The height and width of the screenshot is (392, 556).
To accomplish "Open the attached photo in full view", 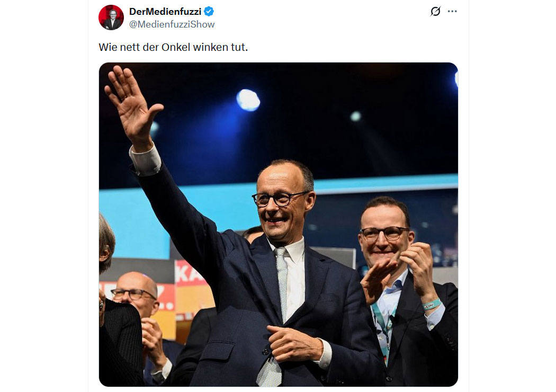I will (x=279, y=225).
